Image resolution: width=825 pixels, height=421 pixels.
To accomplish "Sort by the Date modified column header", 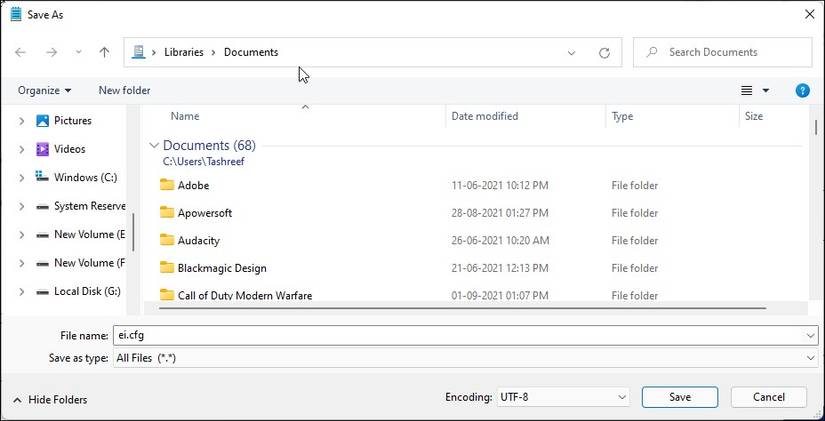I will pyautogui.click(x=485, y=116).
